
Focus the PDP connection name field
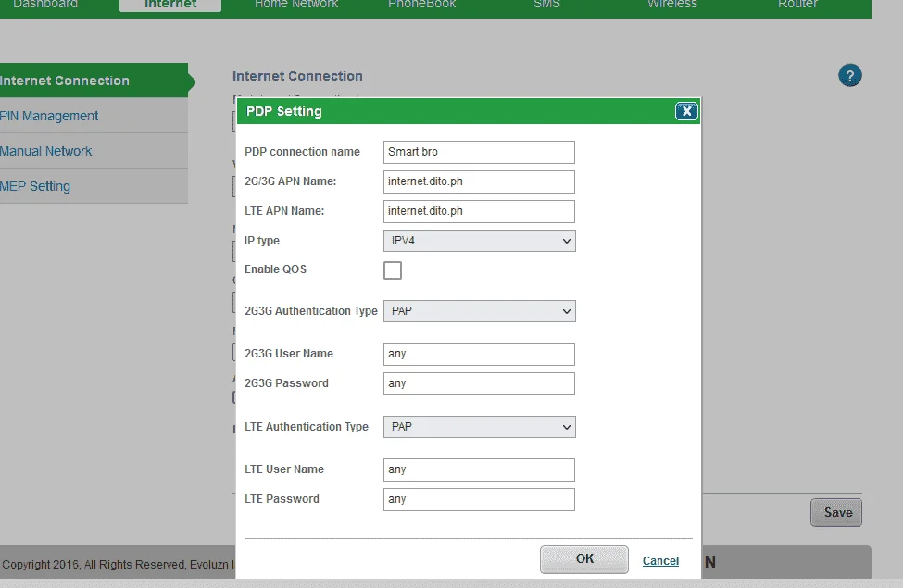479,152
